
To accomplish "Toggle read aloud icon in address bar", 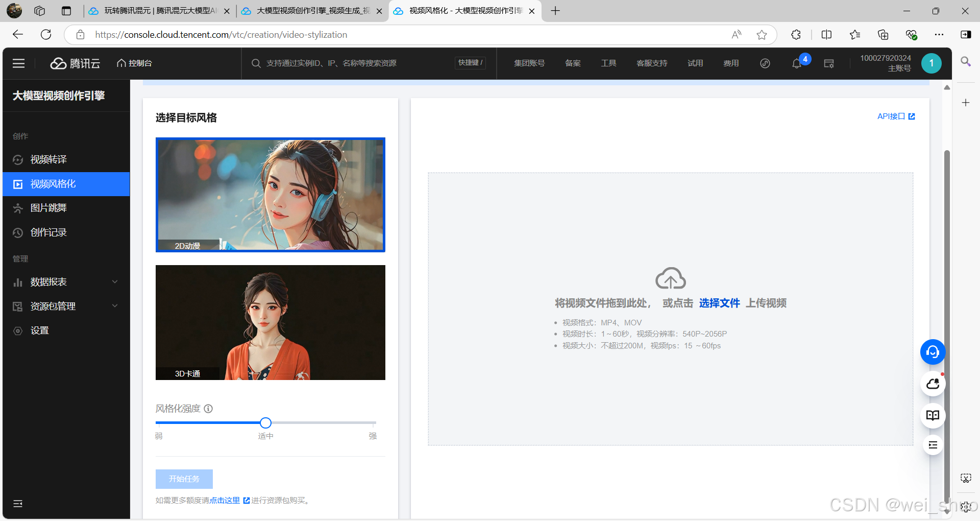I will (736, 35).
